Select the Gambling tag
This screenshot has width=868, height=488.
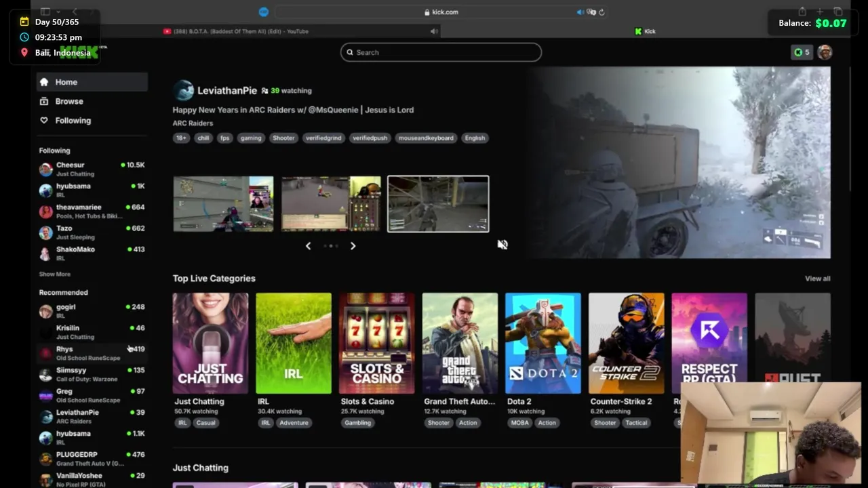357,423
